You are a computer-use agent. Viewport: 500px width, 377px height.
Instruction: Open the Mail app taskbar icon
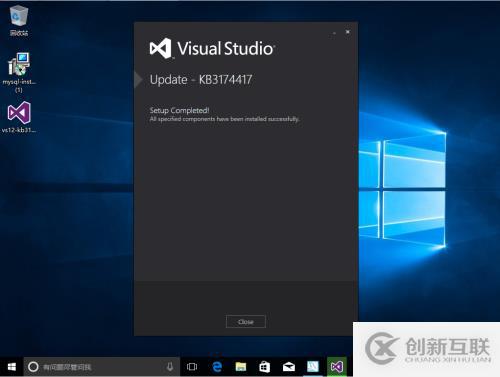click(289, 367)
